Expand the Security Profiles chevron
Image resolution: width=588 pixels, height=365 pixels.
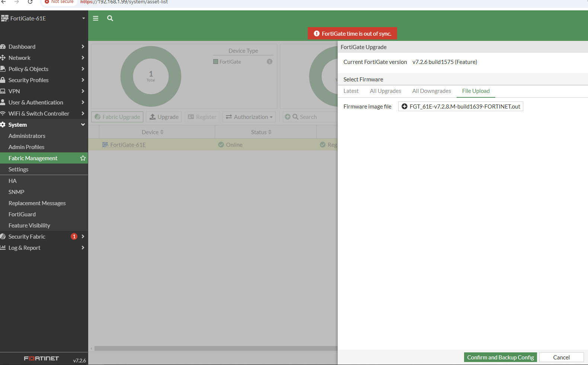click(x=83, y=80)
